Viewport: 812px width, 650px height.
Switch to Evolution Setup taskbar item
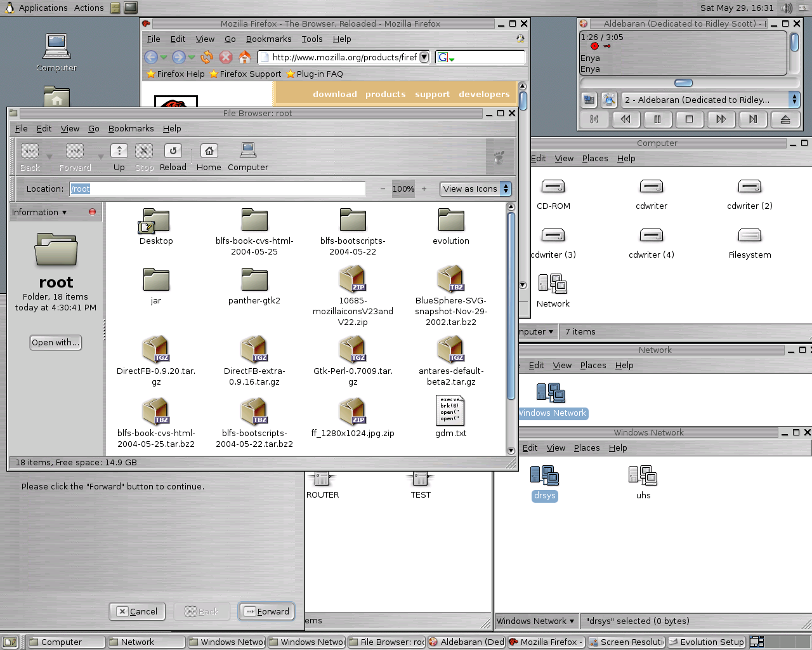tap(706, 642)
